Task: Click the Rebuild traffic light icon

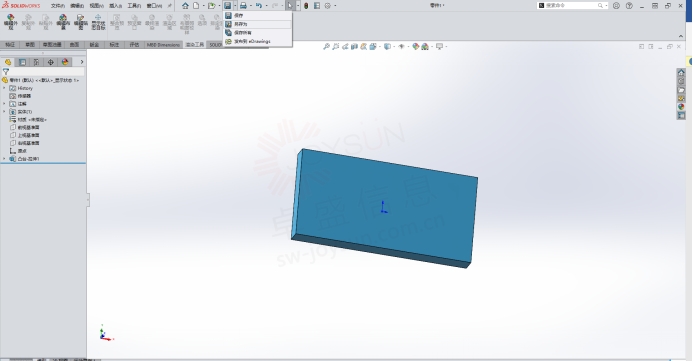Action: pos(306,6)
